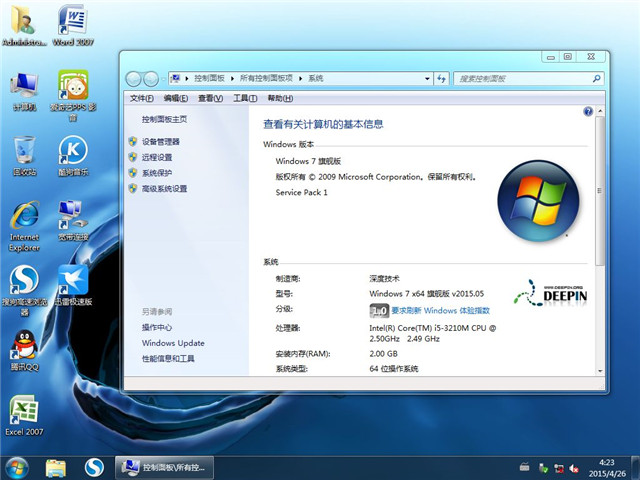Click the computer icon in address bar
This screenshot has height=480, width=640.
(176, 78)
